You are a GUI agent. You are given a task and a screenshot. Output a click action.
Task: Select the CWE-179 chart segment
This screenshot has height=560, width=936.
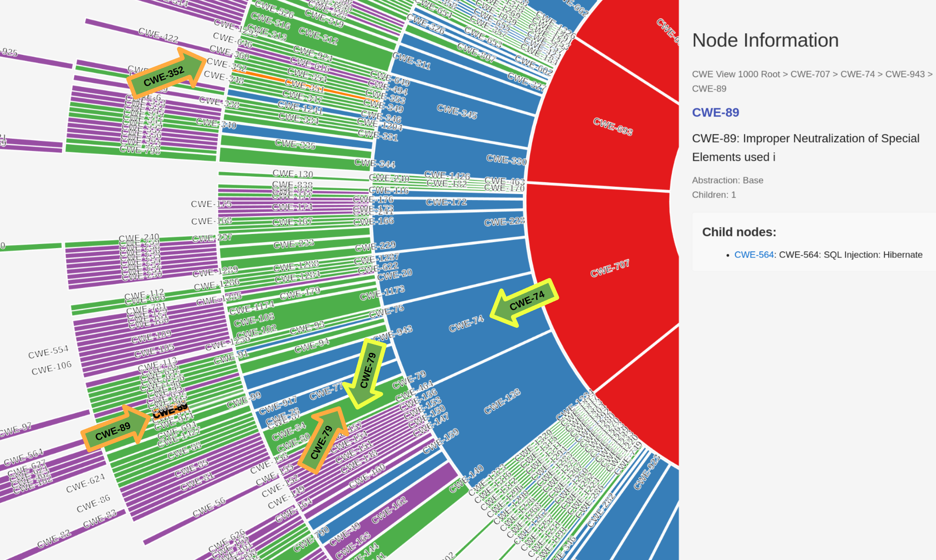pos(300,293)
